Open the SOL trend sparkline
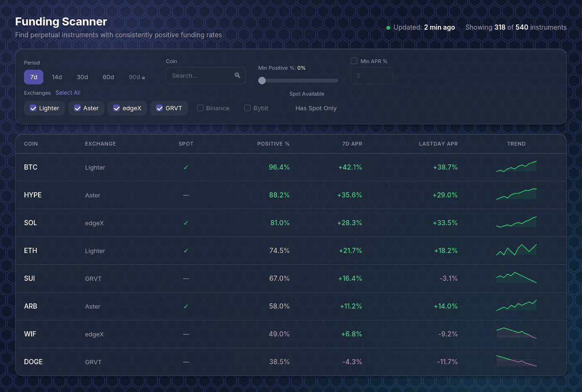The image size is (582, 392). tap(516, 222)
